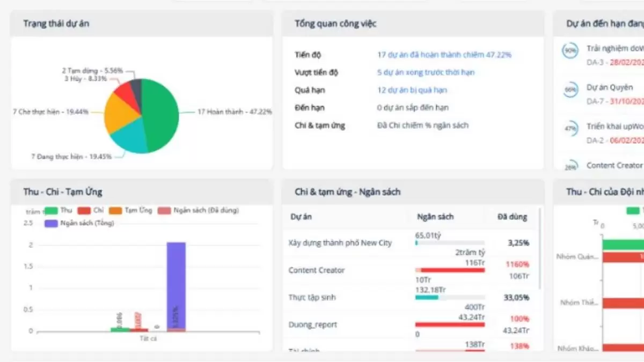Click the Xây dựng thành phố New City budget bar

point(450,243)
